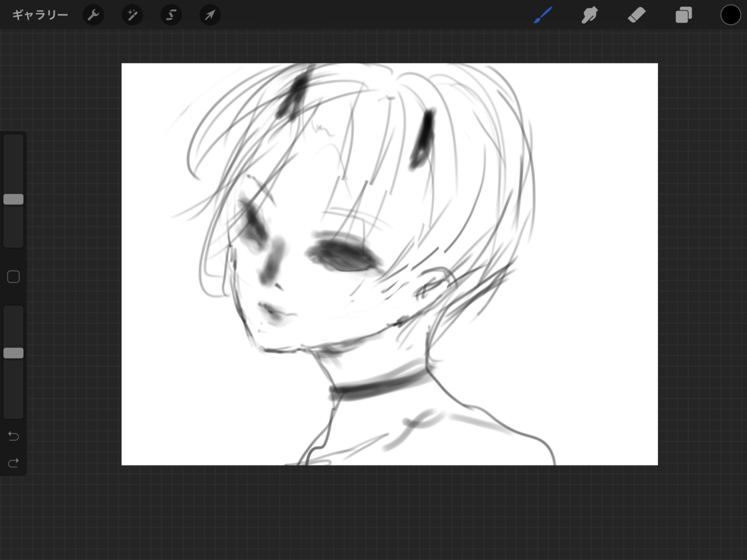
Task: Select the Smudge tool
Action: [589, 15]
